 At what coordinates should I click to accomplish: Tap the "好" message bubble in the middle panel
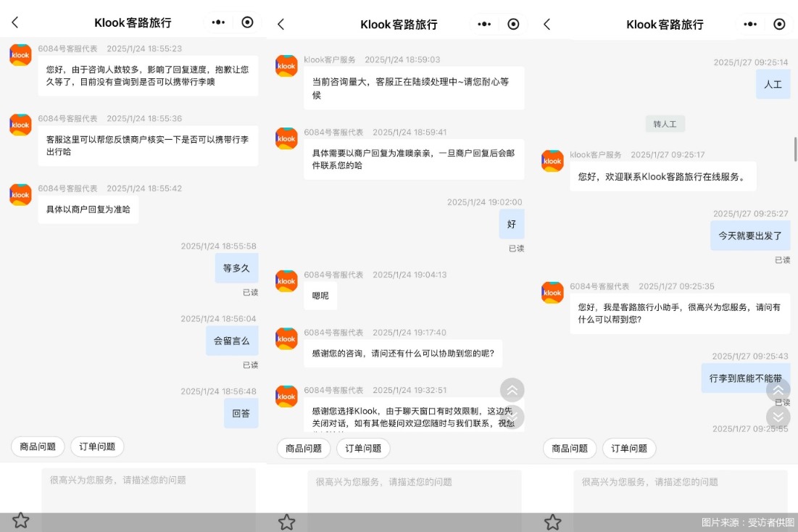(x=512, y=225)
